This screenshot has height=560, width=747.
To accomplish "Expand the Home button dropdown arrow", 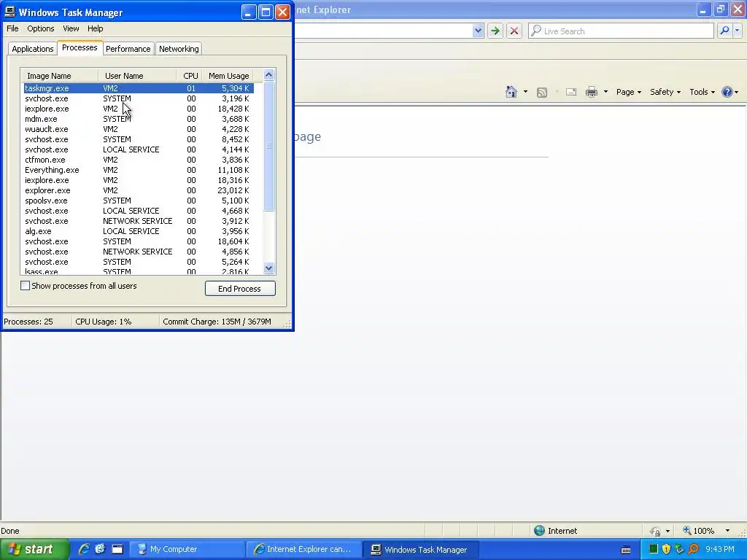I will (525, 92).
